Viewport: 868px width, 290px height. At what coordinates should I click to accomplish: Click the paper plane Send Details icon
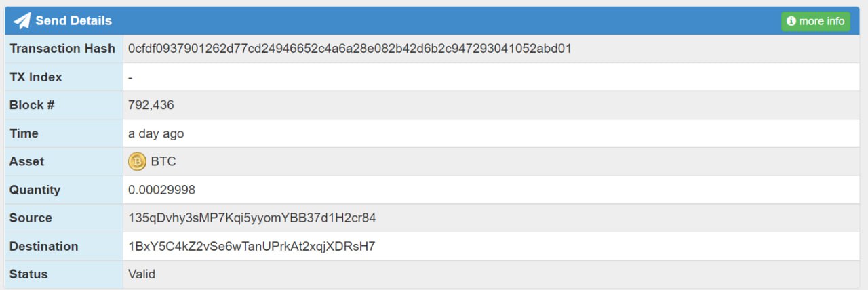[22, 21]
